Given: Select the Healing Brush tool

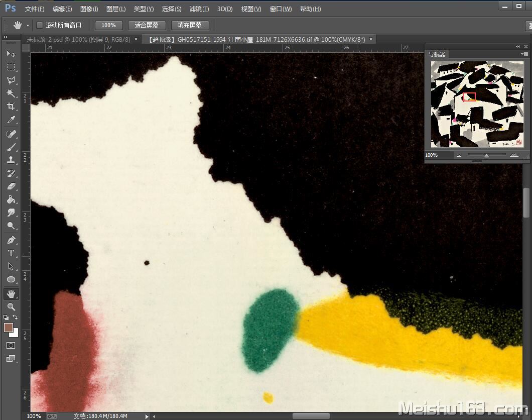Looking at the screenshot, I should (x=11, y=134).
